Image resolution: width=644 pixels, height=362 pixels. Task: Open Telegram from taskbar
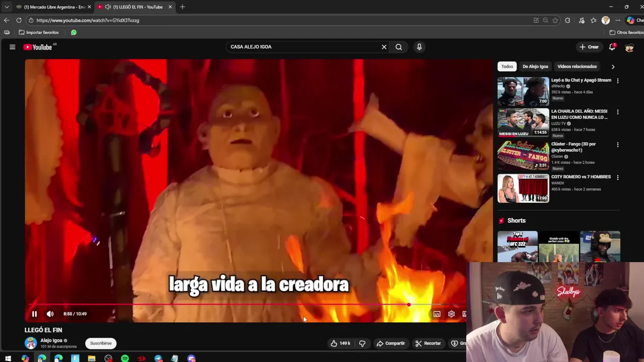point(158,358)
